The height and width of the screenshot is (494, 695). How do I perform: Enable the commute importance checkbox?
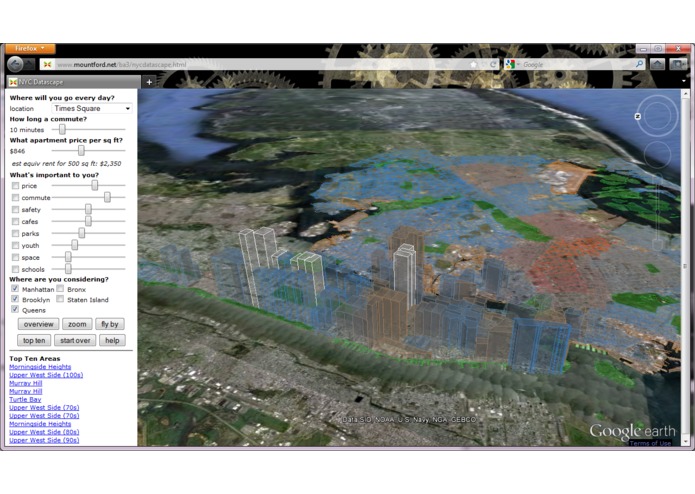click(16, 198)
